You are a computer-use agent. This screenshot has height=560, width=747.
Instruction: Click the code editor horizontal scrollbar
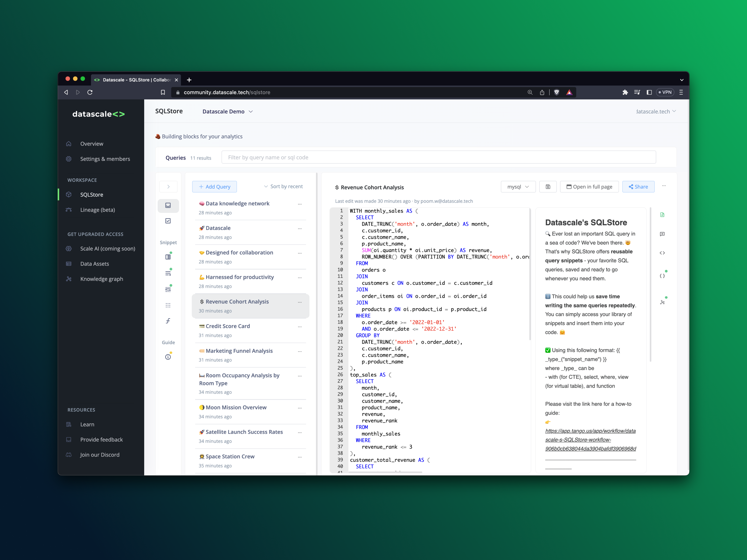[x=385, y=472]
